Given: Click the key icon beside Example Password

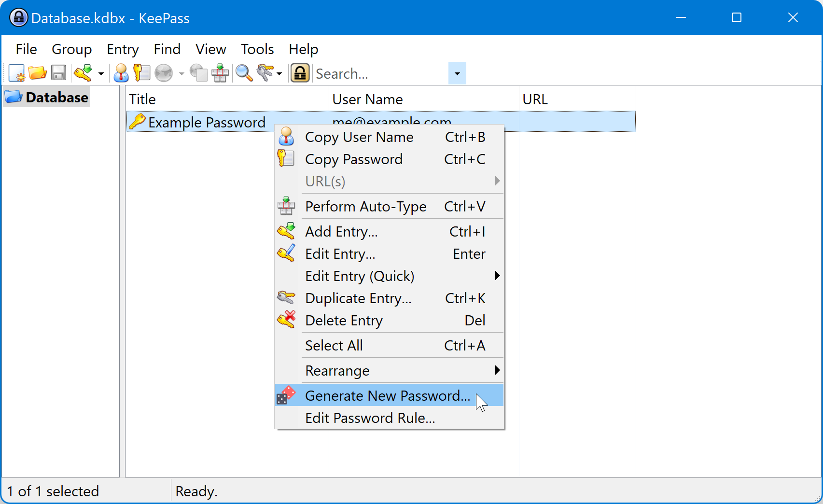Looking at the screenshot, I should (137, 121).
